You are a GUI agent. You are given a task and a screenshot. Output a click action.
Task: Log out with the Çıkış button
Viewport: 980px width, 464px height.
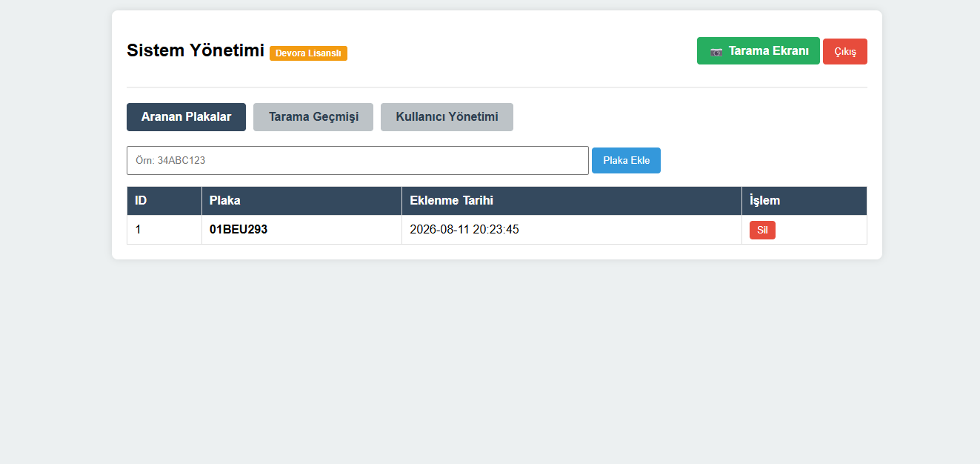[845, 52]
